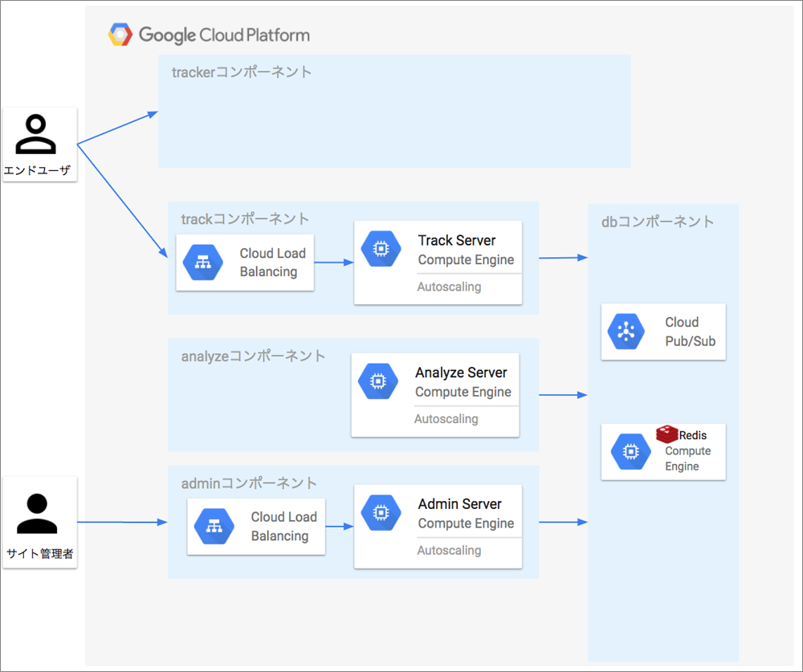The height and width of the screenshot is (672, 803).
Task: Click the adminコンポーネント label
Action: coord(249,483)
